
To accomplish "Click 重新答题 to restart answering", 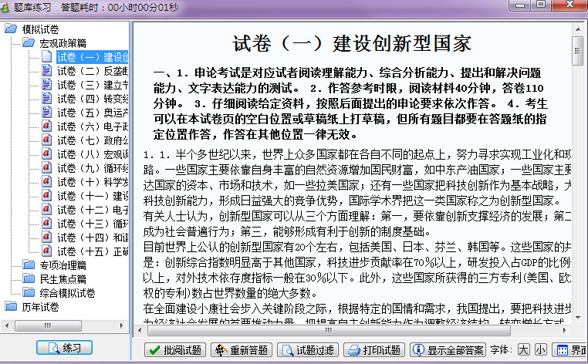I will tap(242, 350).
